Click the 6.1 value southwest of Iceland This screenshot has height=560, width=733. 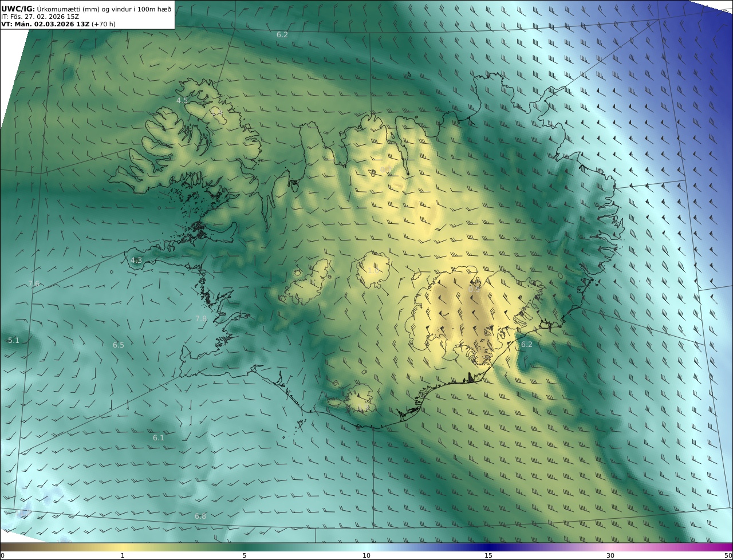[x=159, y=438]
